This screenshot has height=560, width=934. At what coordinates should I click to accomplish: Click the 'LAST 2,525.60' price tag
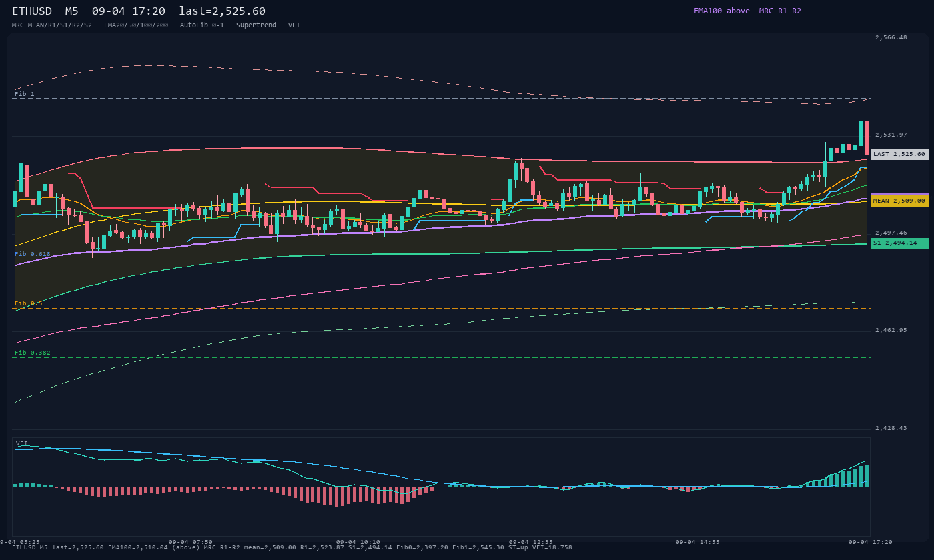(900, 154)
